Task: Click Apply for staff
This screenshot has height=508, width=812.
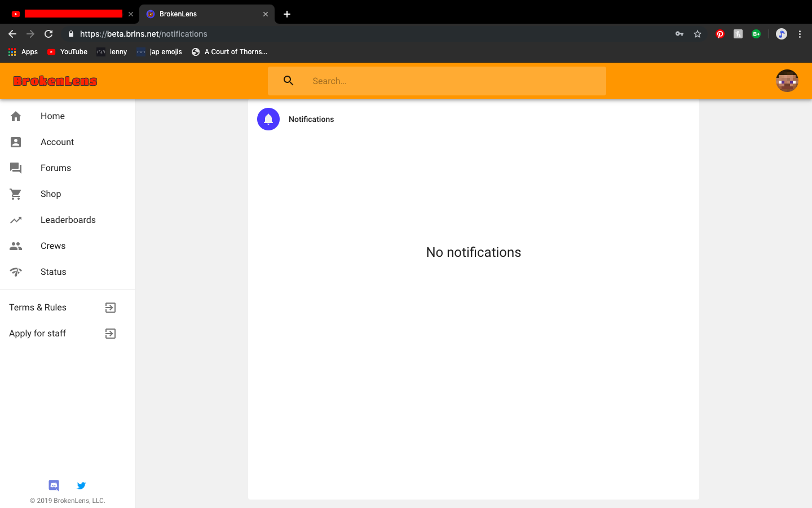Action: (67, 334)
